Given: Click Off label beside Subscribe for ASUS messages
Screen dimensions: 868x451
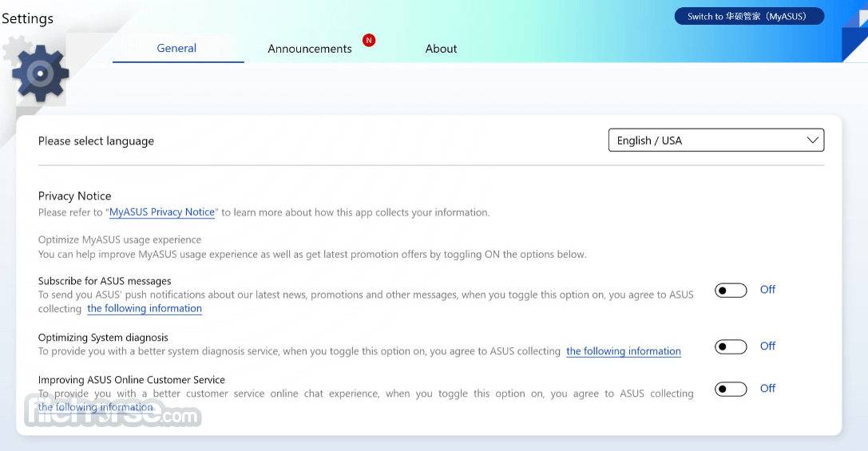Looking at the screenshot, I should click(768, 290).
